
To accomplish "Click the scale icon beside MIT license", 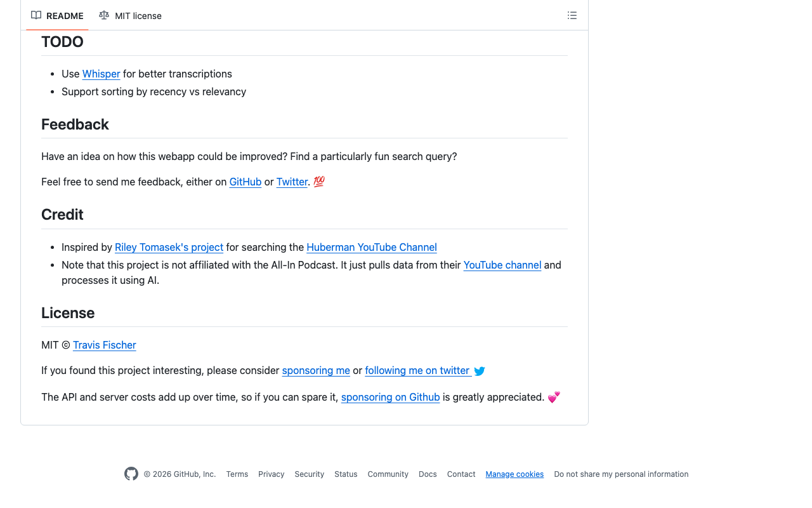I will click(104, 15).
